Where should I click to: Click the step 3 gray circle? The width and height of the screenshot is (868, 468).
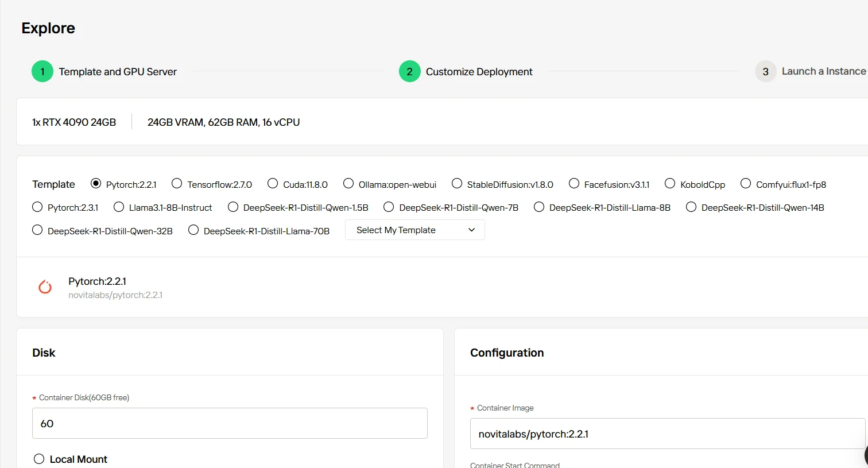click(765, 72)
